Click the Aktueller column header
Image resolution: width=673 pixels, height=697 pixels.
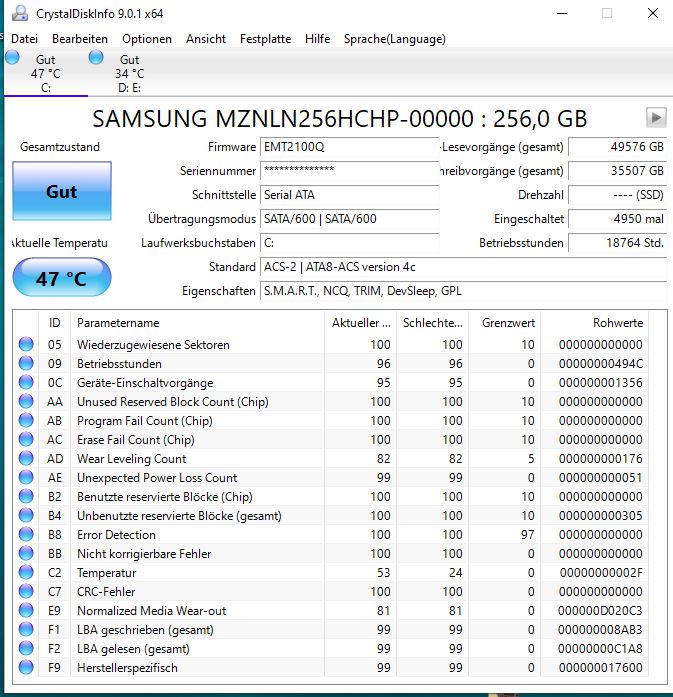(x=361, y=323)
